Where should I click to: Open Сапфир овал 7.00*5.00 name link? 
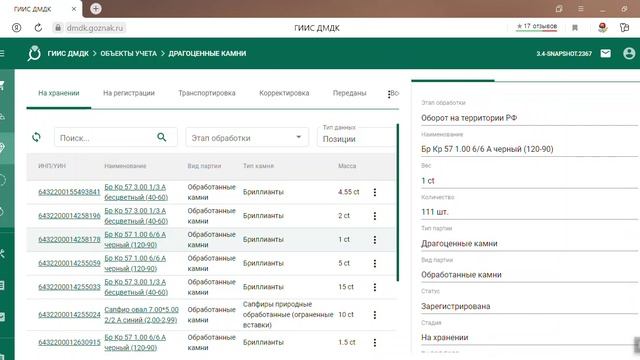(x=141, y=315)
